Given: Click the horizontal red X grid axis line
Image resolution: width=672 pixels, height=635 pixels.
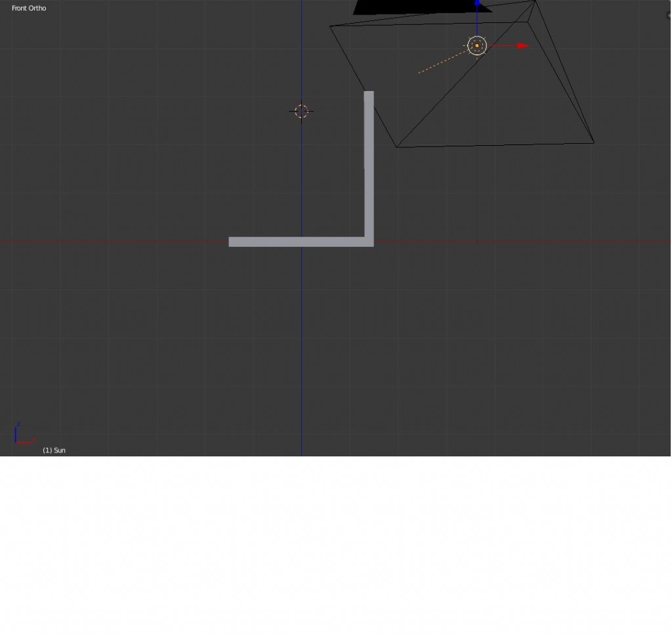Looking at the screenshot, I should click(x=131, y=240).
